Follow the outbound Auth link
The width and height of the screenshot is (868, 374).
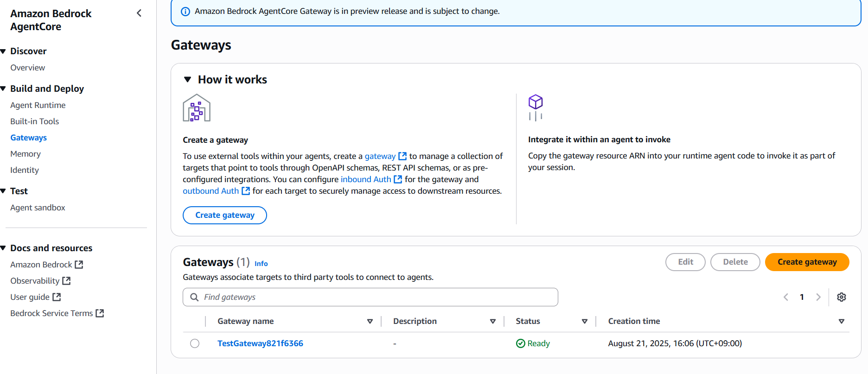tap(211, 191)
